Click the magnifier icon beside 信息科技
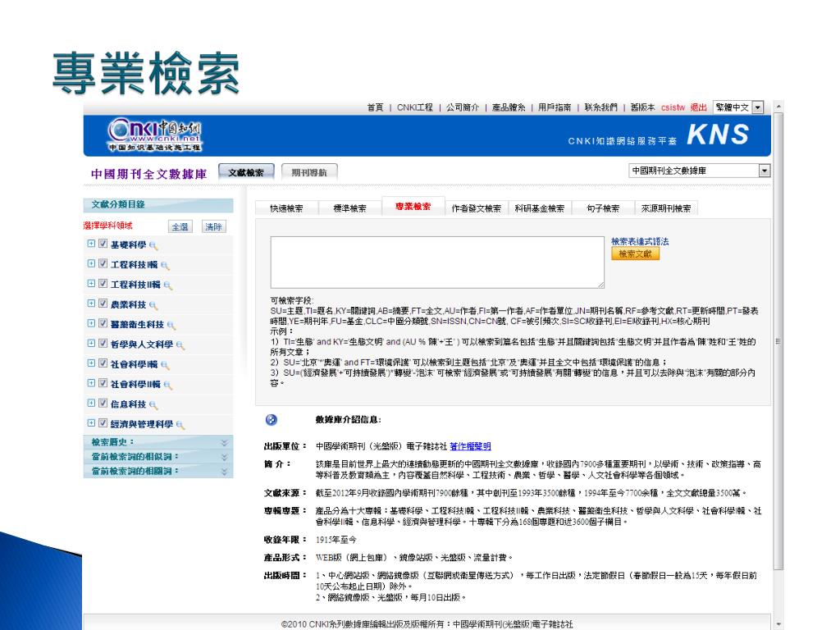The height and width of the screenshot is (630, 840). click(153, 405)
